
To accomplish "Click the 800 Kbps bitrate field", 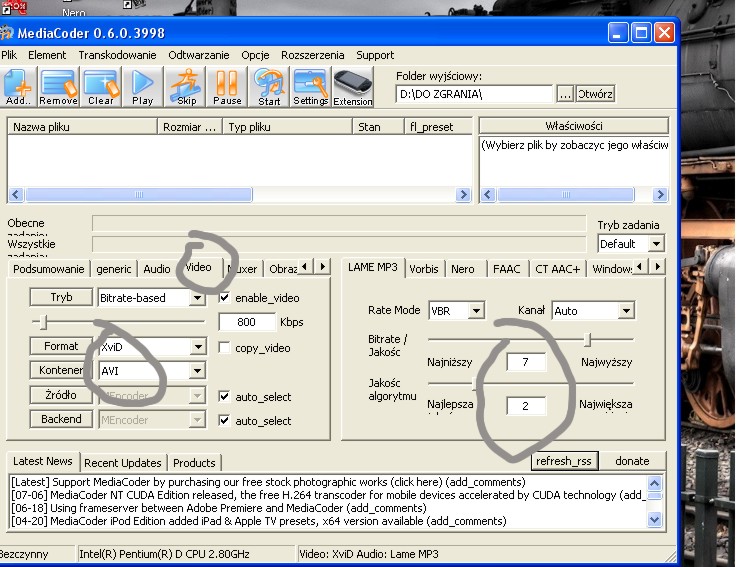I will [247, 322].
